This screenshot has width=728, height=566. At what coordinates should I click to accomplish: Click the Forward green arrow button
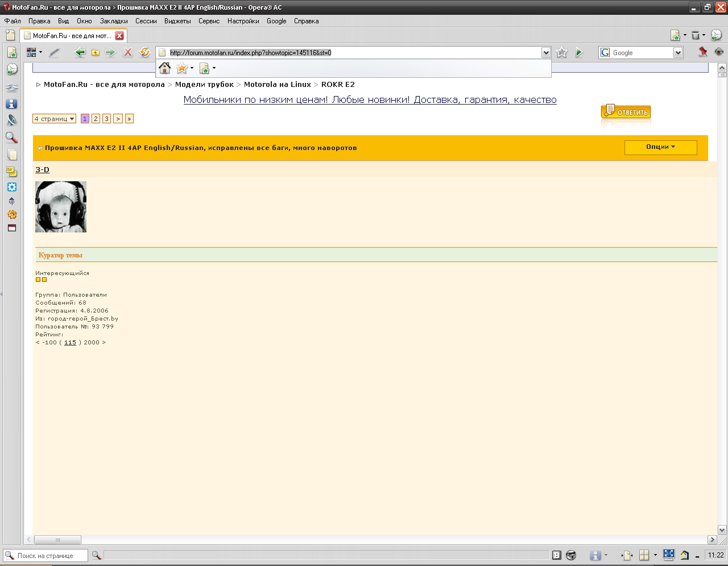110,52
